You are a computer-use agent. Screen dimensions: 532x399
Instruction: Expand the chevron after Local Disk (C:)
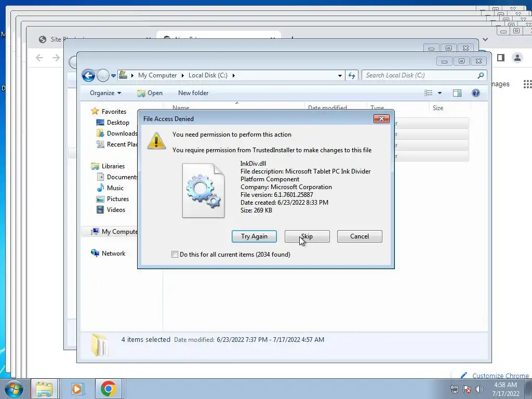tap(233, 75)
